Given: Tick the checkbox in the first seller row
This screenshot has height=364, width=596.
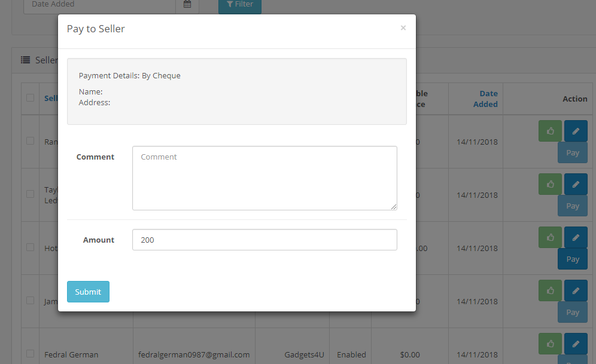Looking at the screenshot, I should point(31,141).
